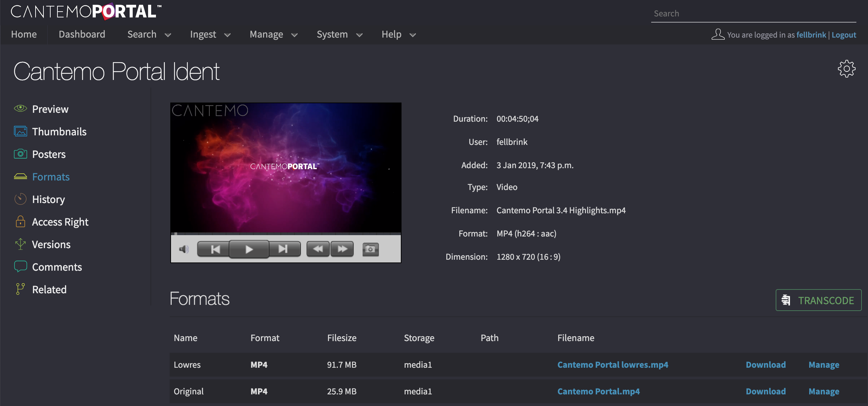
Task: Click the History clock icon
Action: point(21,199)
